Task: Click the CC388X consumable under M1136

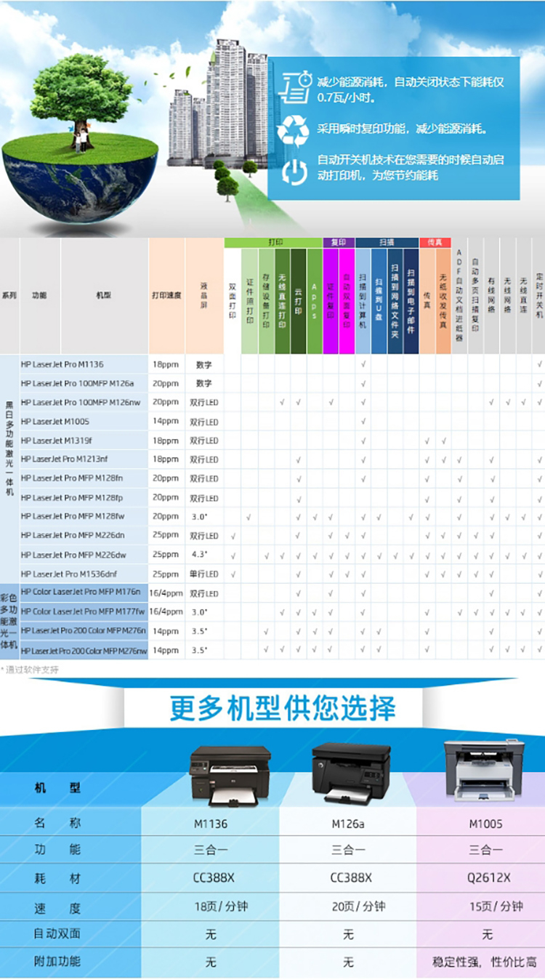Action: [x=211, y=877]
